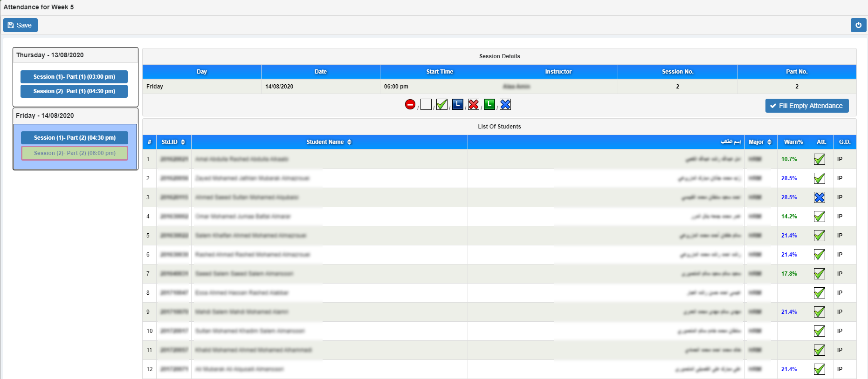Click the power icon button at top right
This screenshot has width=868, height=379.
point(858,25)
